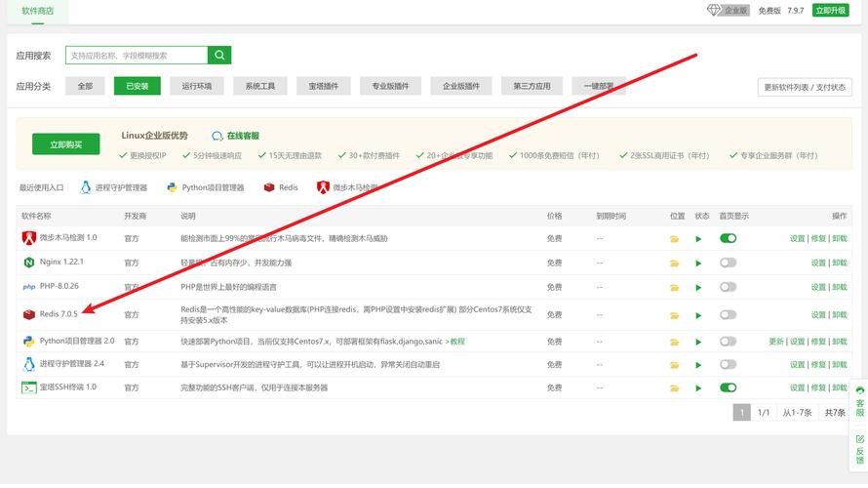Select the 宝塔插件 category tab

tap(323, 86)
